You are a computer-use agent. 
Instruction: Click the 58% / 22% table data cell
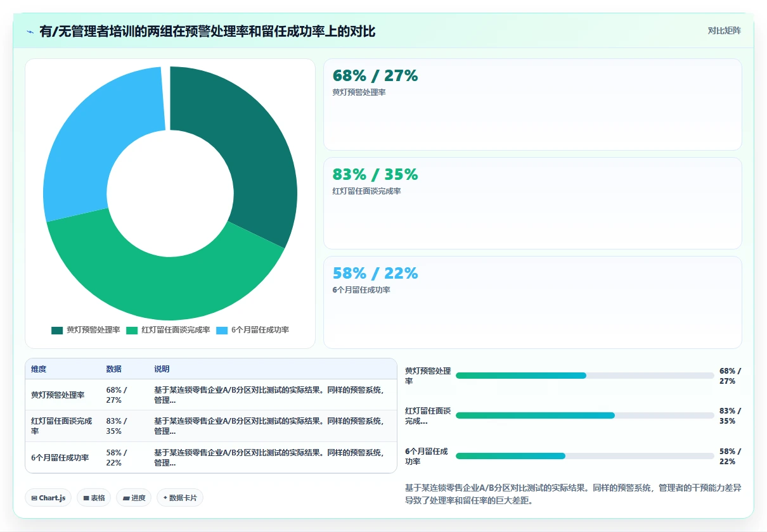pos(124,457)
